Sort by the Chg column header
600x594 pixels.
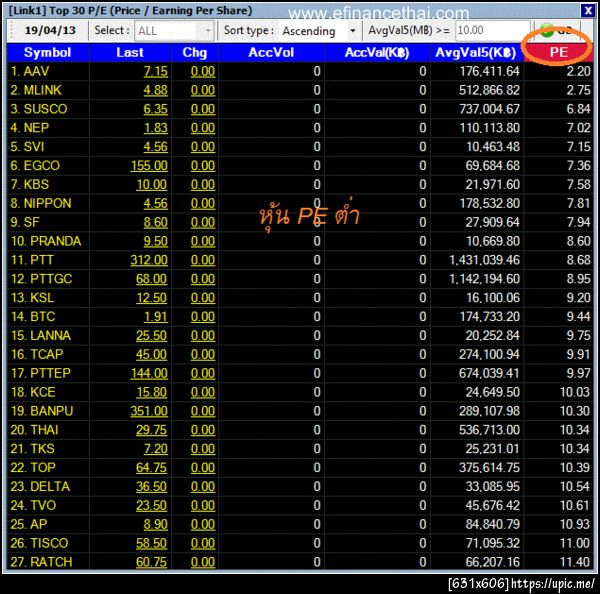194,52
